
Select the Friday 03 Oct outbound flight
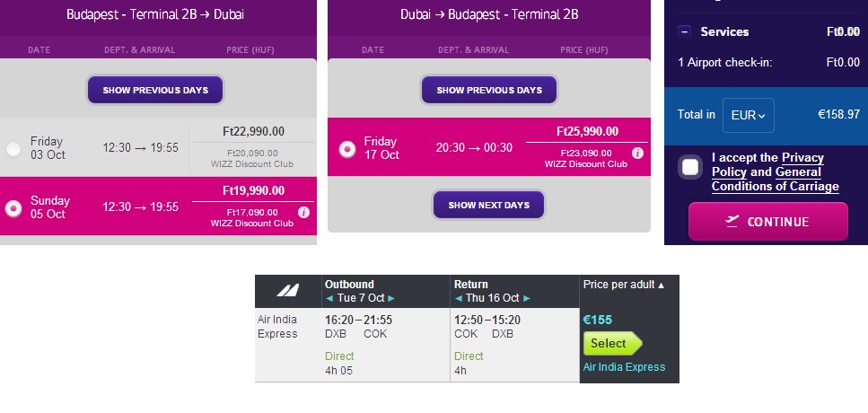13,149
